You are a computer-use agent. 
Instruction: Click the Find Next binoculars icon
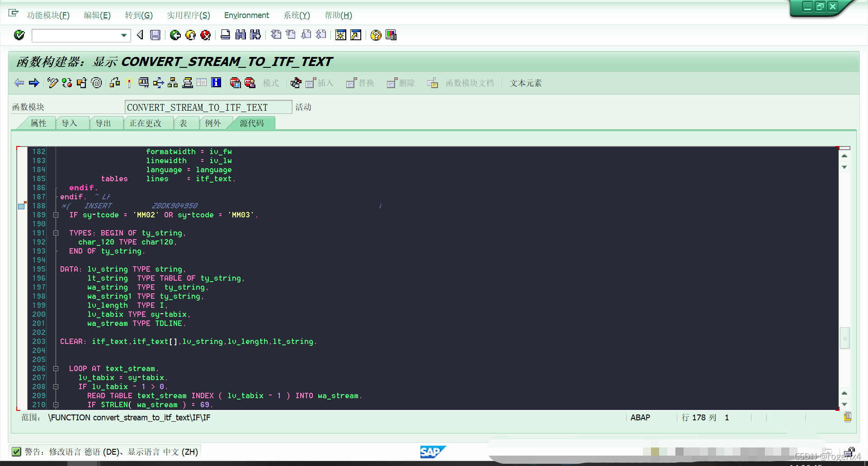[255, 35]
